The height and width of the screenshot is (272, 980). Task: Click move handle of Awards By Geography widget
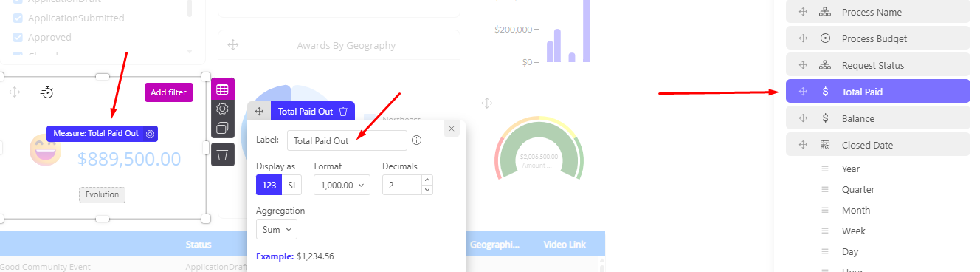(x=233, y=45)
